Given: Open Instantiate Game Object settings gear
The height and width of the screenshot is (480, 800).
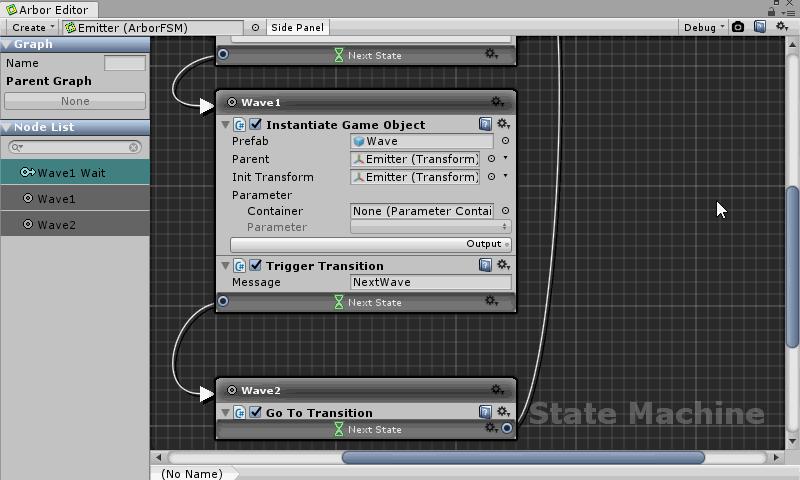Looking at the screenshot, I should [x=503, y=123].
